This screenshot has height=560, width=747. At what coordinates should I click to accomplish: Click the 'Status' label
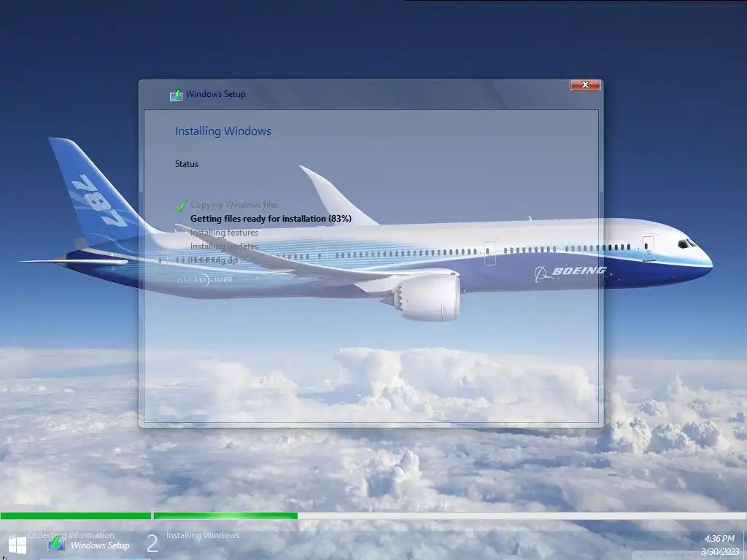[x=186, y=164]
